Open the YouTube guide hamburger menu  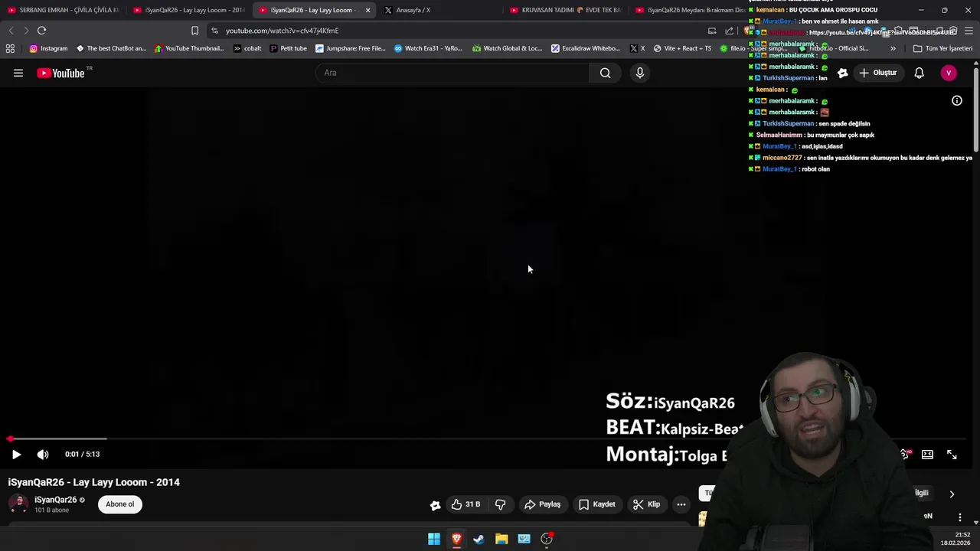(18, 73)
